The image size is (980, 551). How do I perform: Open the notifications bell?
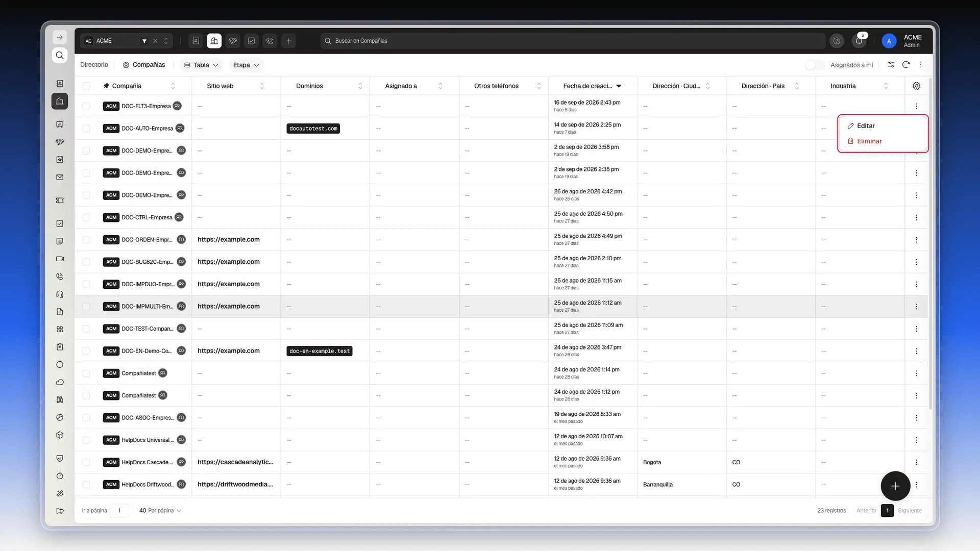click(859, 41)
